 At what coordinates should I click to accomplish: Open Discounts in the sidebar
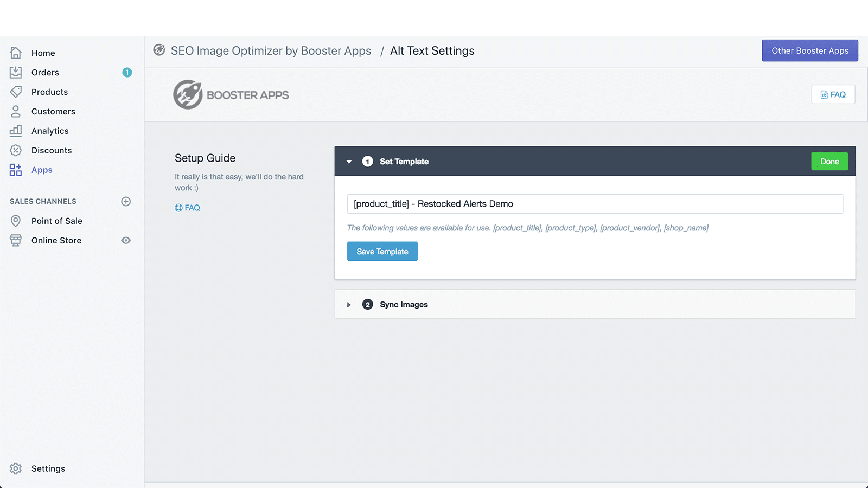pyautogui.click(x=52, y=150)
